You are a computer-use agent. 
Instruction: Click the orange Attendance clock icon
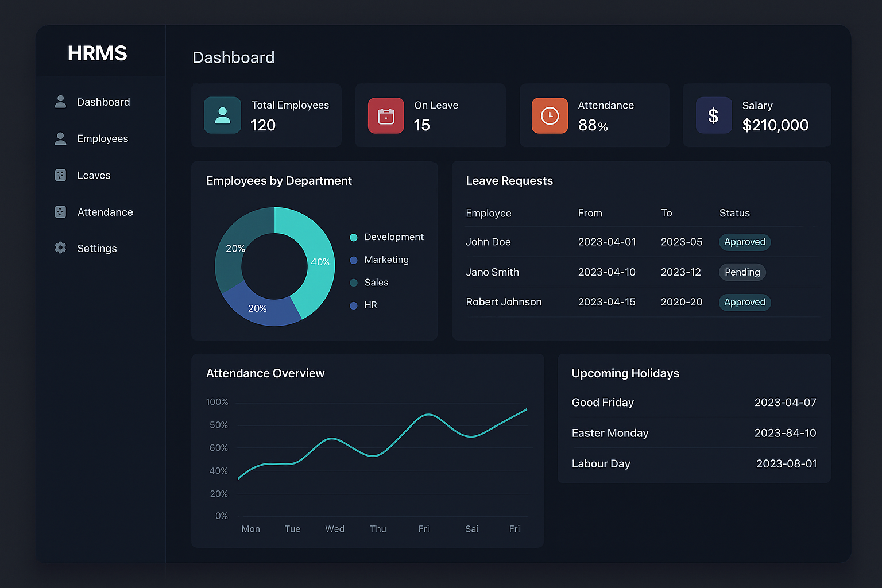coord(550,115)
